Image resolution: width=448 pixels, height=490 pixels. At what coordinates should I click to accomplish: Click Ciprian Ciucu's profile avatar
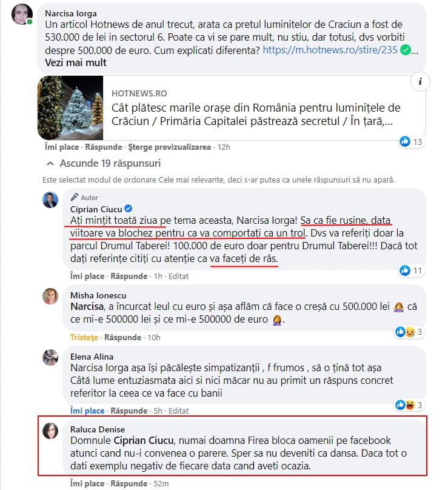tap(50, 200)
